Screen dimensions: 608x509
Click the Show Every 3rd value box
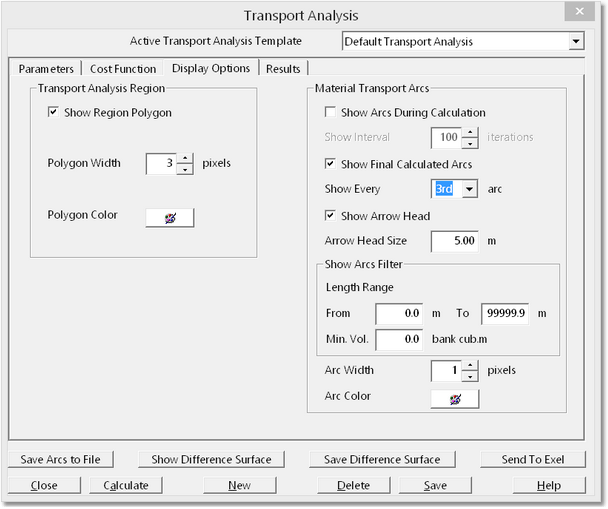point(446,189)
